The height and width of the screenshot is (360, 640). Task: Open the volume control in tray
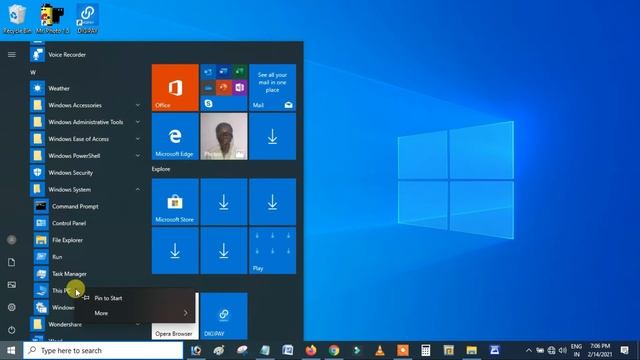563,350
